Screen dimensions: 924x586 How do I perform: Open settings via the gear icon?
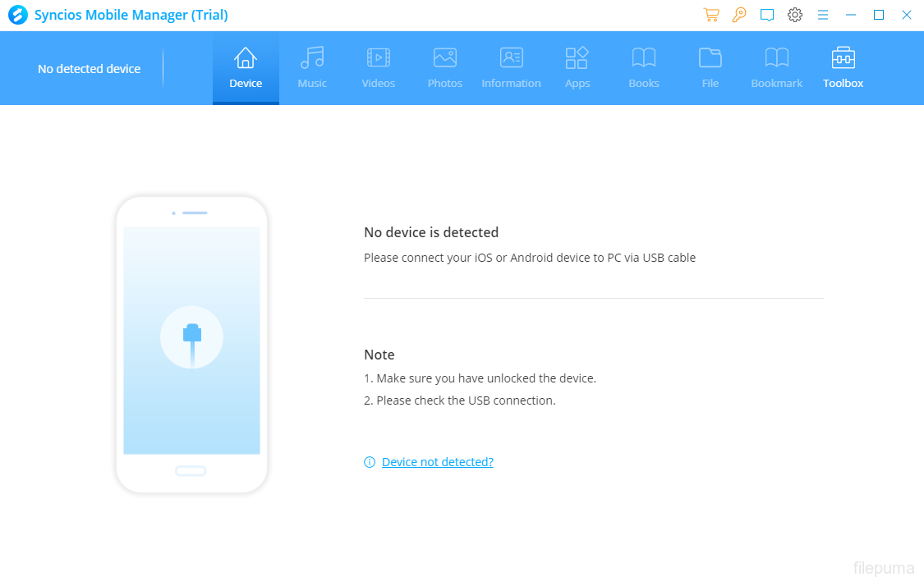coord(795,15)
